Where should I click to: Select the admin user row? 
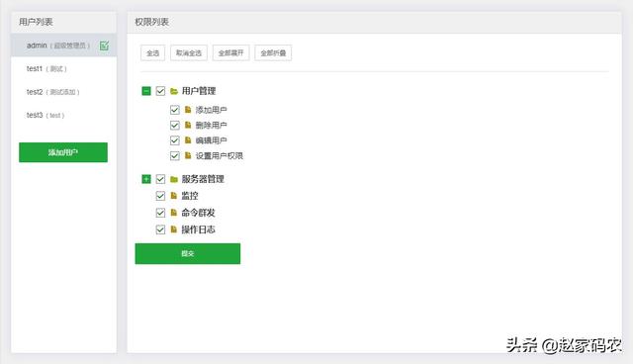(63, 45)
